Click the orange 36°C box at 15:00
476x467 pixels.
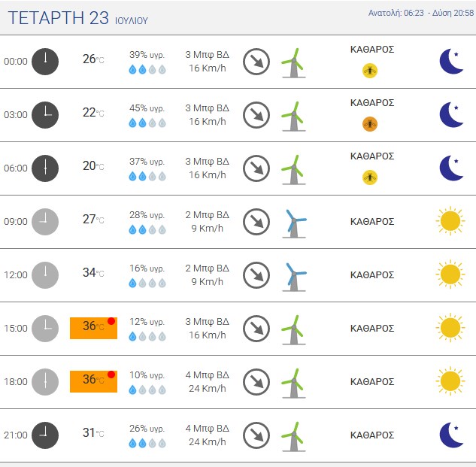click(x=93, y=328)
